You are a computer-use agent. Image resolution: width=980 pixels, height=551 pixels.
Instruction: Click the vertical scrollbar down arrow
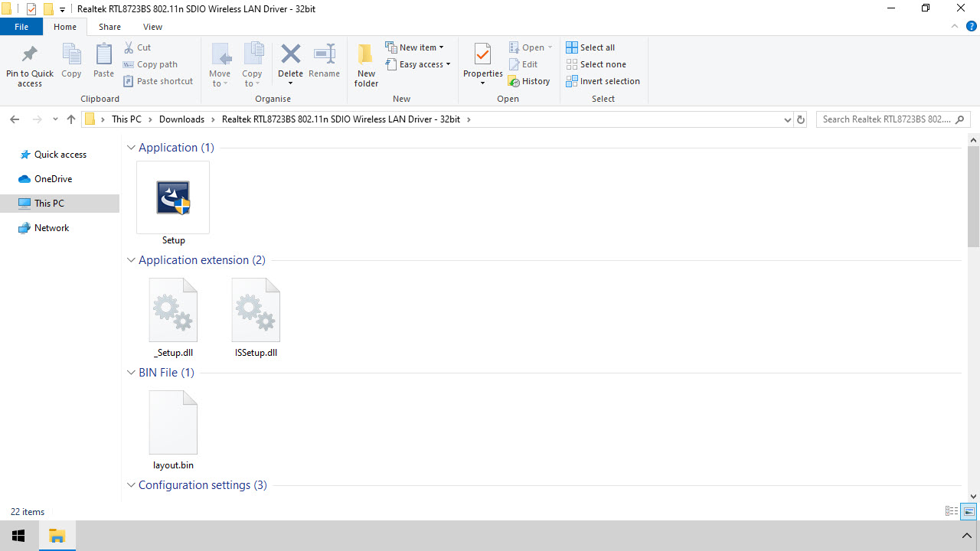tap(974, 496)
